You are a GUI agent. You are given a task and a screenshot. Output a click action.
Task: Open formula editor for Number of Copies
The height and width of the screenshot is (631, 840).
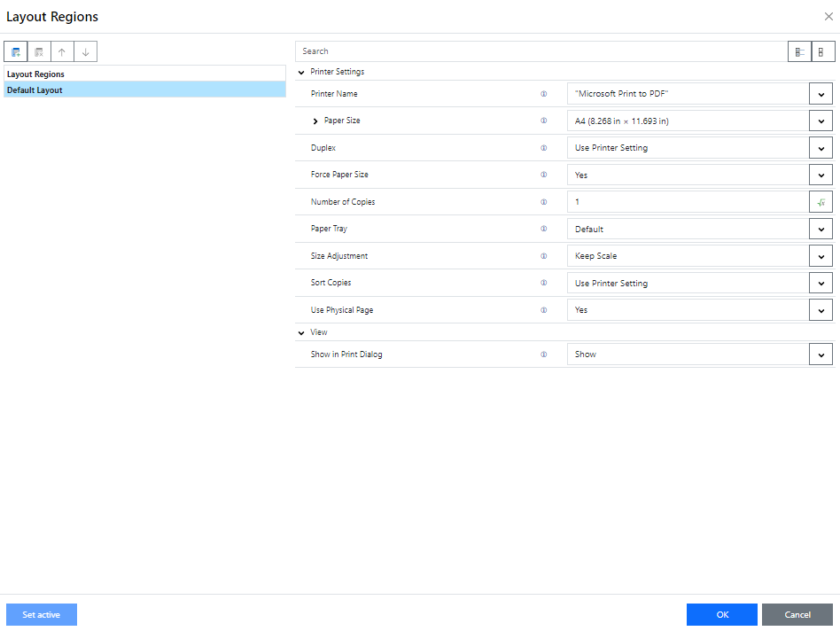(821, 202)
